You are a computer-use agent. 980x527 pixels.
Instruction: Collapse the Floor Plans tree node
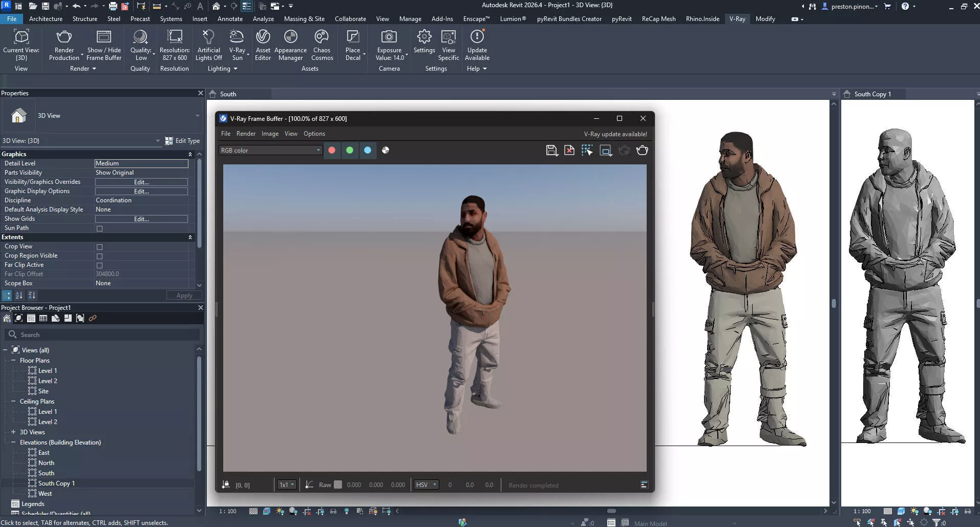click(x=13, y=360)
